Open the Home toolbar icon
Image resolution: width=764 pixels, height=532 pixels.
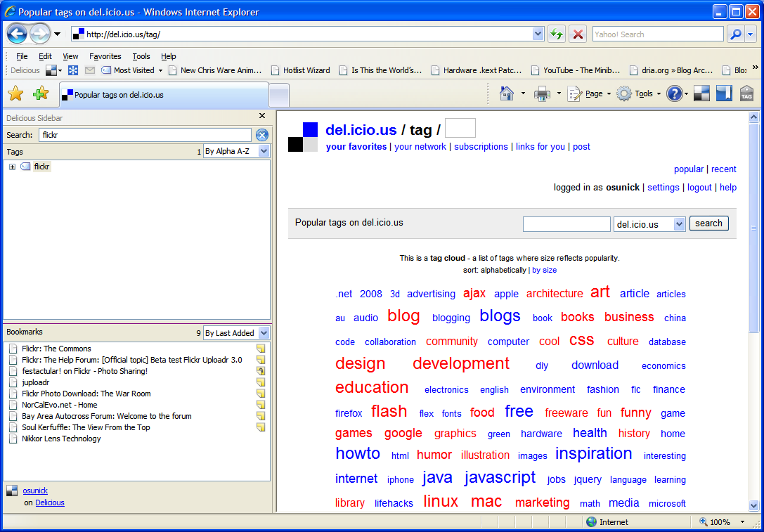pyautogui.click(x=507, y=93)
